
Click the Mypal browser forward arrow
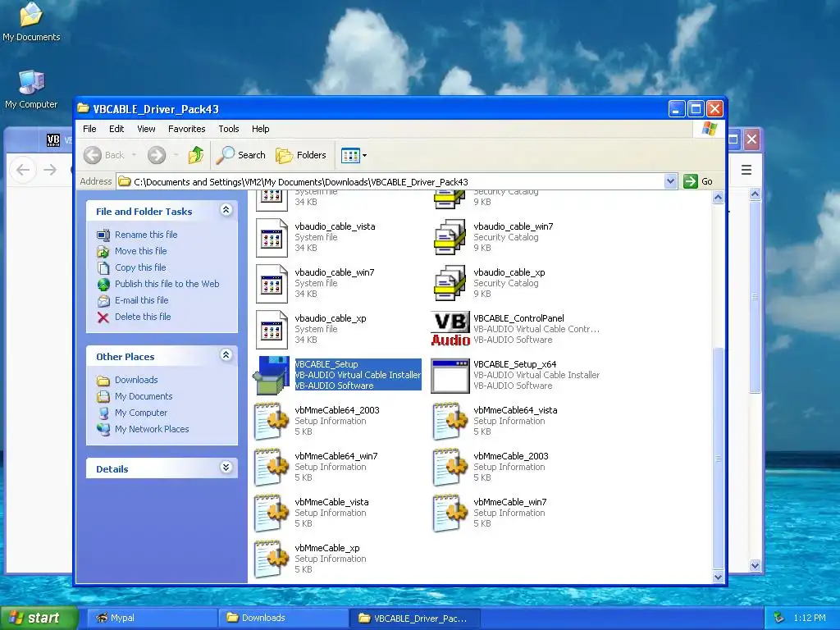(x=50, y=171)
